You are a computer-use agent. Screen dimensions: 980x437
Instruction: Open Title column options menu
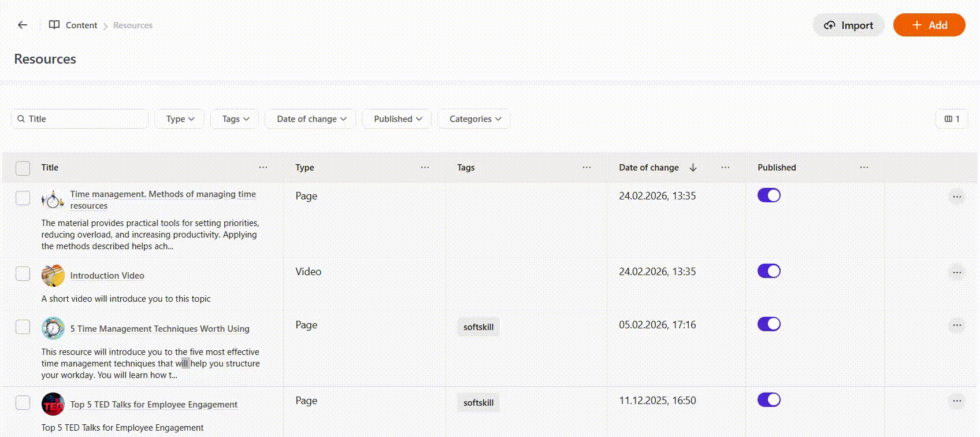click(263, 168)
